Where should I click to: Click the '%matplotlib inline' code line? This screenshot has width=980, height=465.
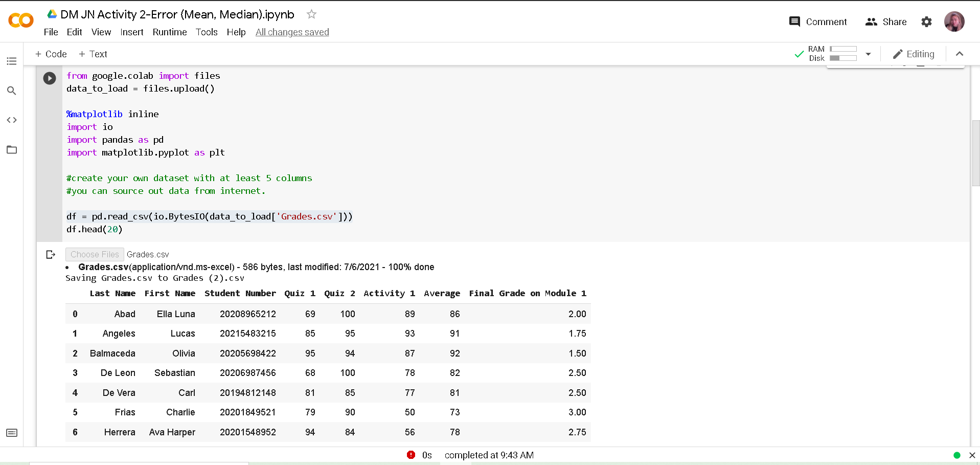point(112,114)
